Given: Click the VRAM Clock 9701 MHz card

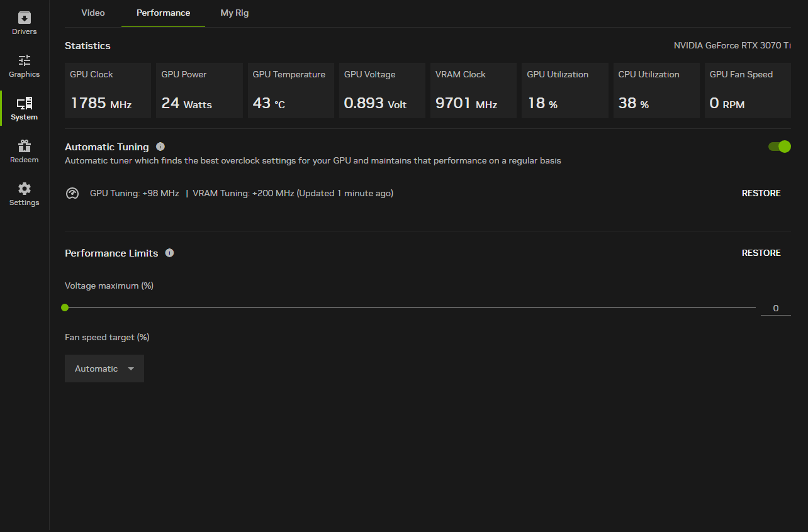Looking at the screenshot, I should [x=473, y=91].
